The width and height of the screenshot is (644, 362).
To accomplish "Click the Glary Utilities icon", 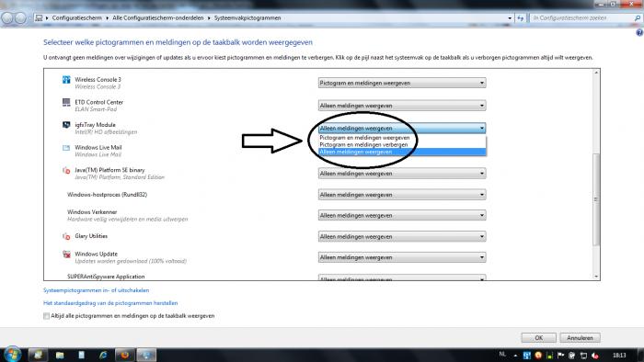I will pyautogui.click(x=66, y=236).
